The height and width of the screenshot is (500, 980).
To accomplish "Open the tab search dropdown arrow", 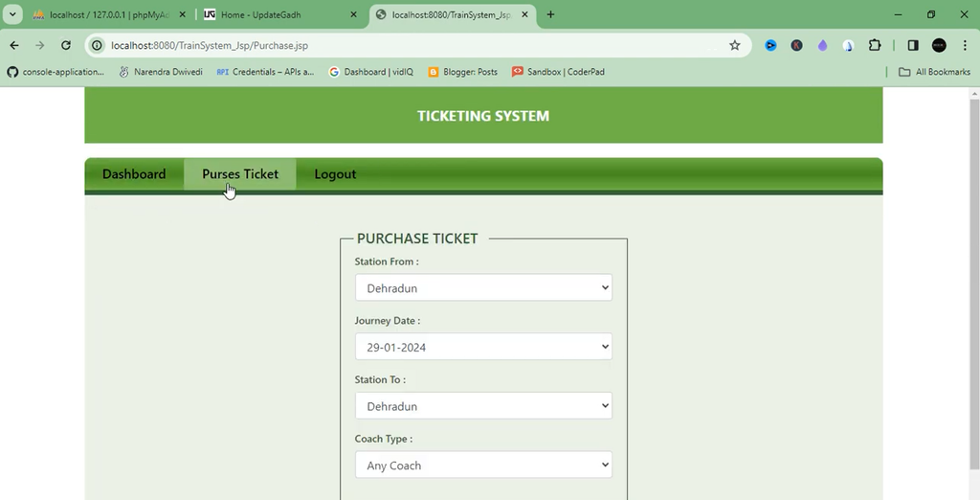I will [x=11, y=14].
